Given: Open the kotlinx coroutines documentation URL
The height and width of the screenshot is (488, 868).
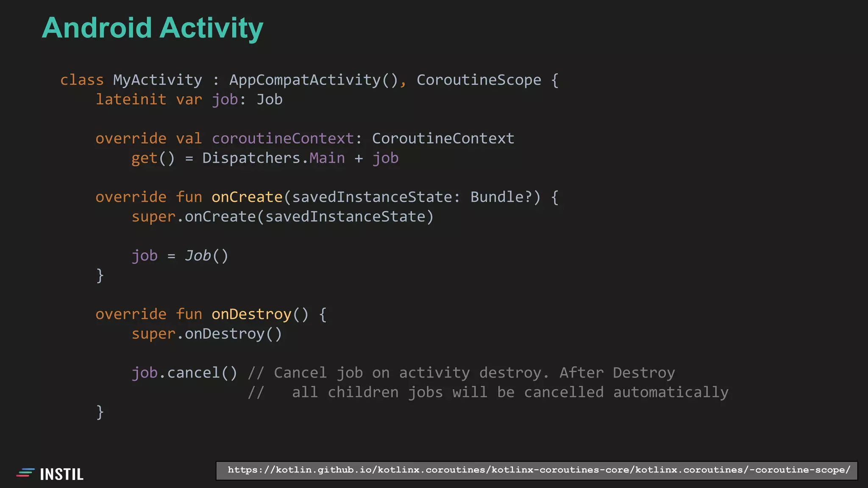Looking at the screenshot, I should (x=538, y=470).
